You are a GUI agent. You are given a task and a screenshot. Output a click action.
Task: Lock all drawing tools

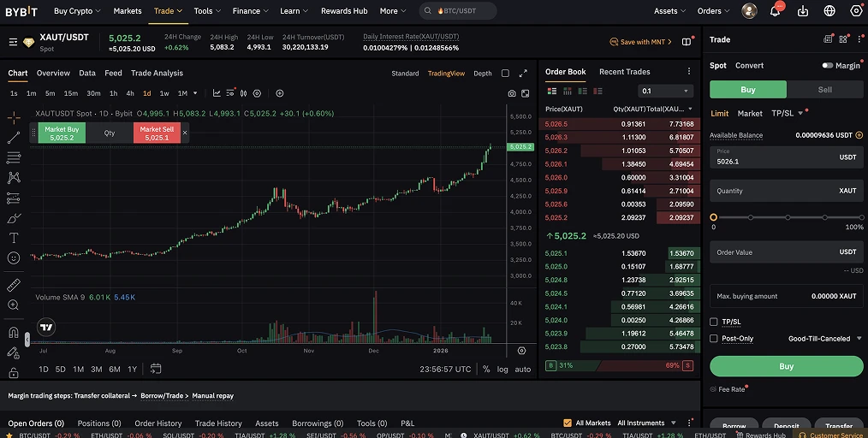coord(14,373)
